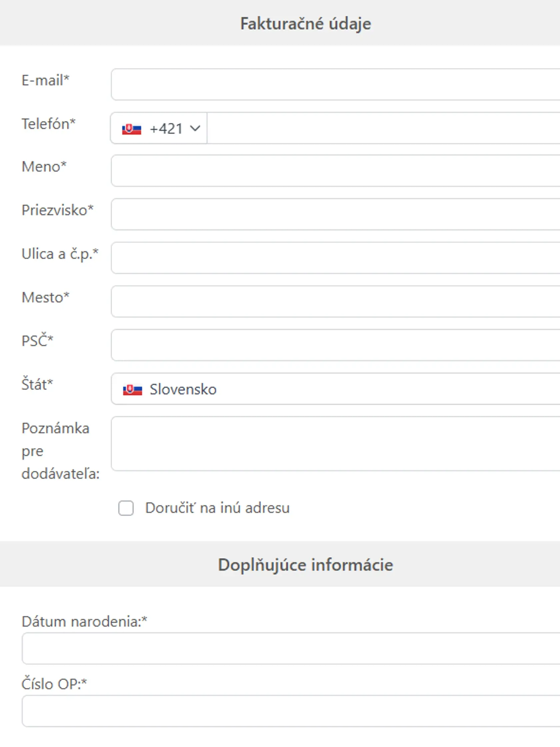Click the Poznámka pre dodávateľa label
Image resolution: width=560 pixels, height=747 pixels.
[60, 451]
